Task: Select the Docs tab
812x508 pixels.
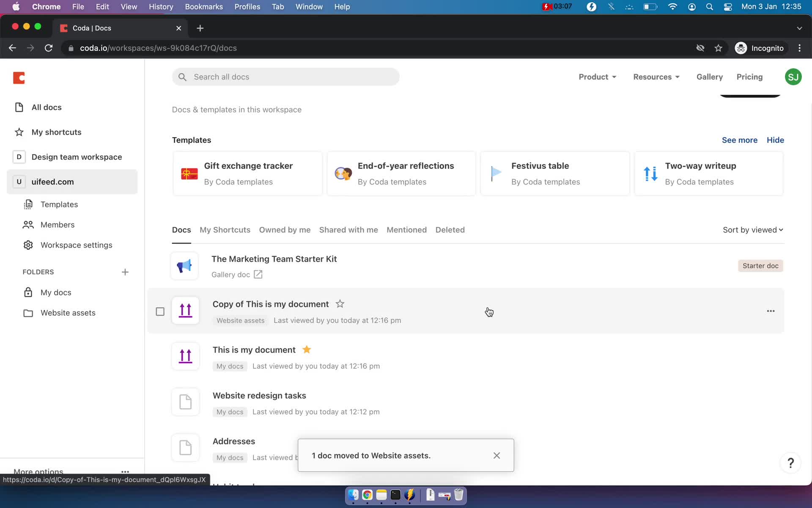Action: click(181, 230)
